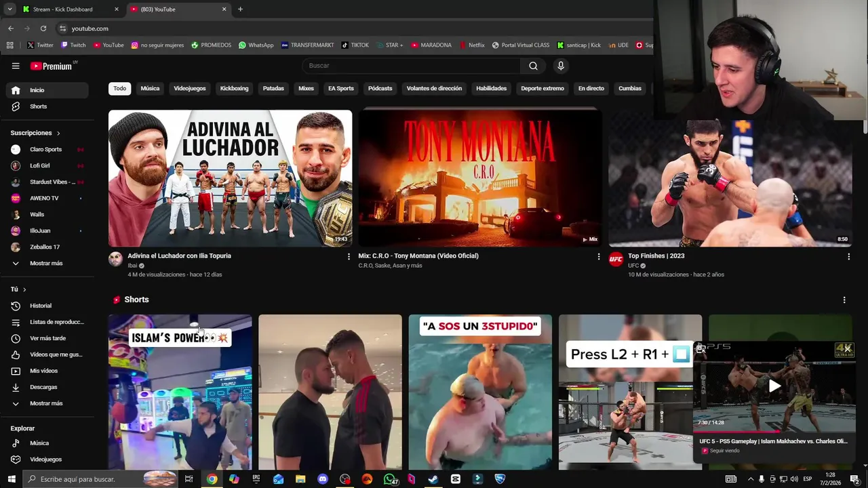Activate voice search microphone
The image size is (868, 488).
(560, 66)
